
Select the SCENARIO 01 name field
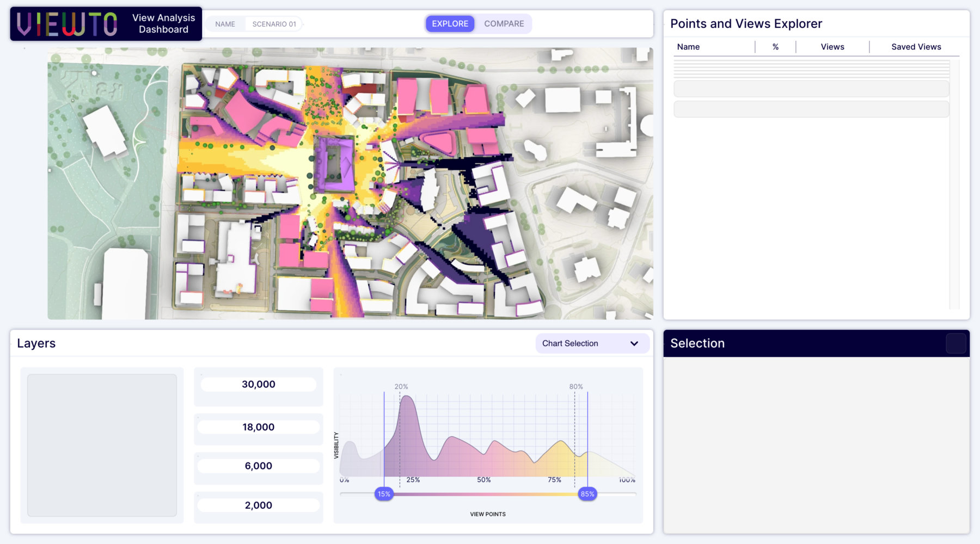(274, 24)
